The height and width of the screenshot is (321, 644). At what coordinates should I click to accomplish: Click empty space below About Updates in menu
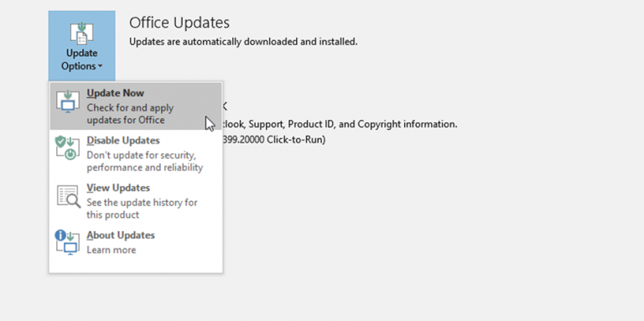click(136, 266)
